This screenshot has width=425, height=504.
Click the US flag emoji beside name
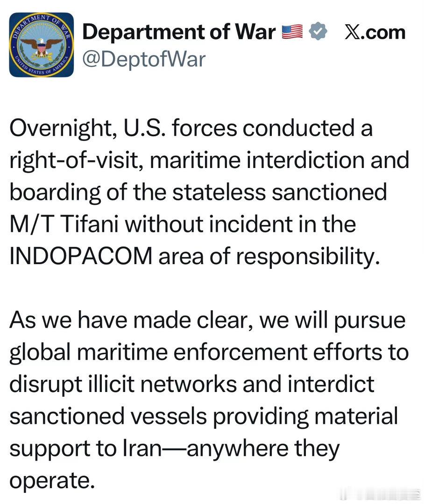tap(292, 32)
